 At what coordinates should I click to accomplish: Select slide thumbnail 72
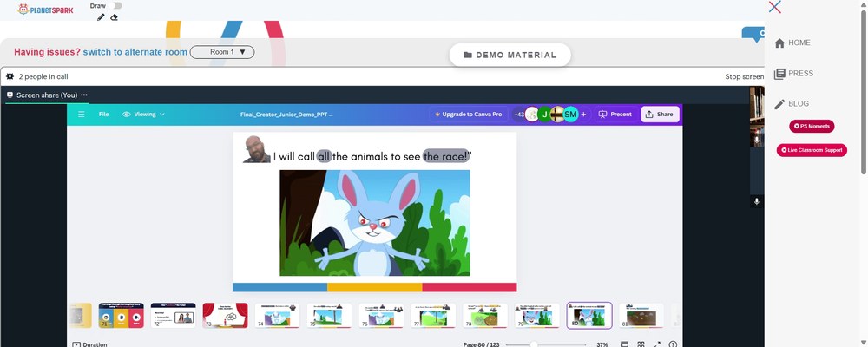[174, 316]
